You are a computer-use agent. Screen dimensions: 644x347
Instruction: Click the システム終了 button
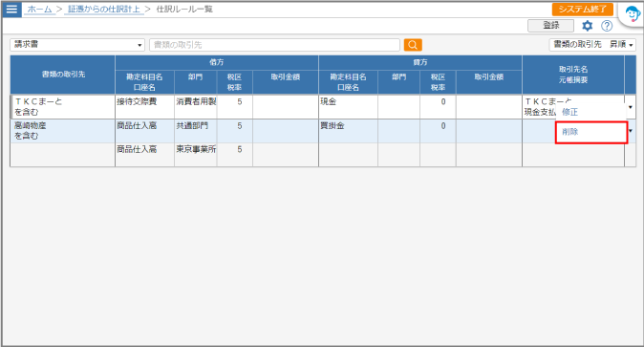coord(583,9)
